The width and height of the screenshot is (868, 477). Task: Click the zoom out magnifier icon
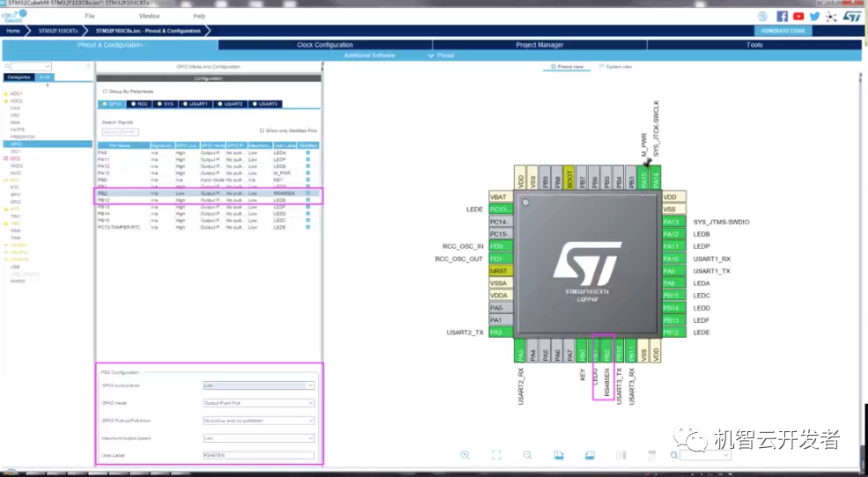[526, 455]
